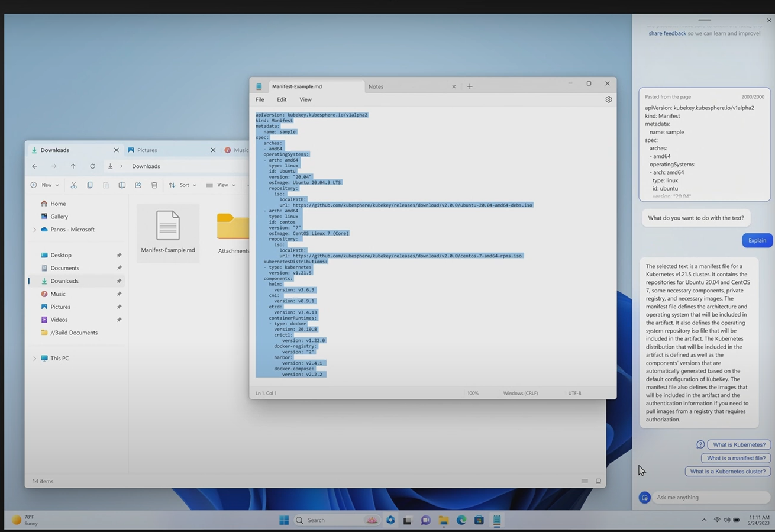Switch to details list view in Explorer
Viewport: 775px width, 532px height.
click(585, 481)
